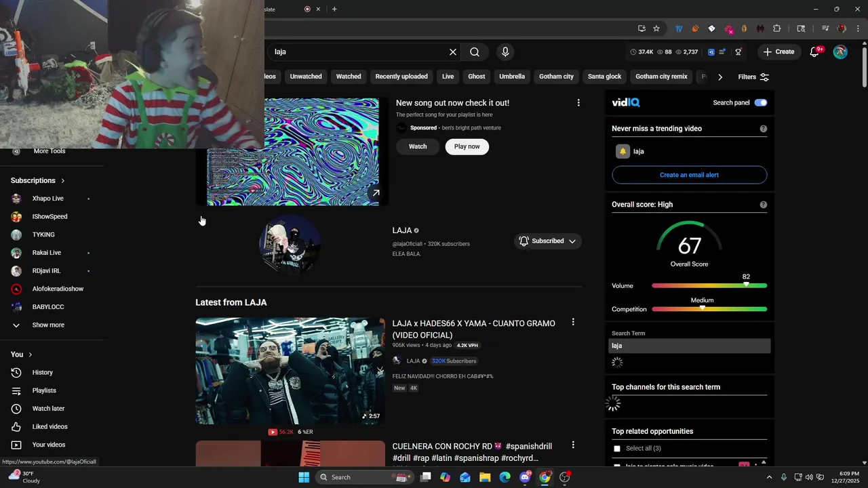Show hidden system tray icons chevron
The height and width of the screenshot is (488, 868).
[x=769, y=477]
